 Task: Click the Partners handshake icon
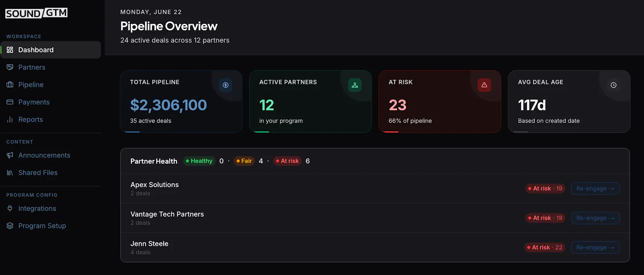[x=10, y=67]
